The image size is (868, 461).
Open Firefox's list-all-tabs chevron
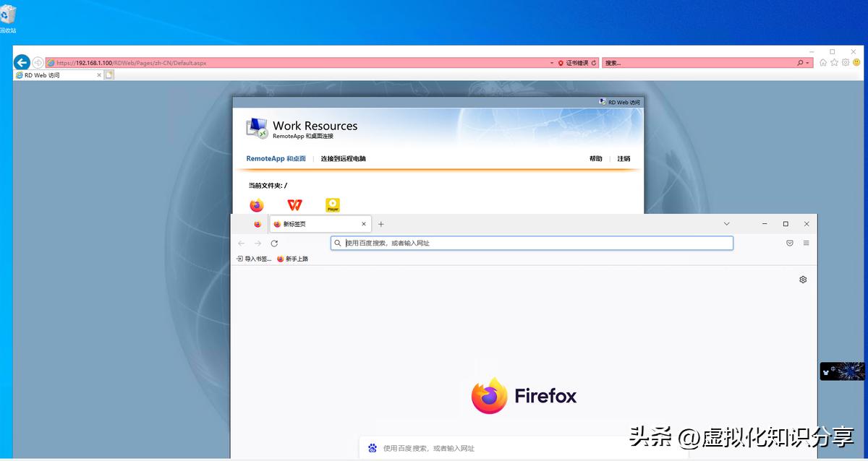[x=726, y=224]
